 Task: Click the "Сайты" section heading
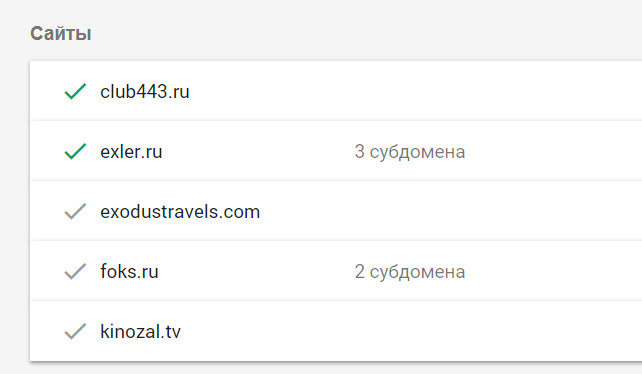(x=61, y=33)
